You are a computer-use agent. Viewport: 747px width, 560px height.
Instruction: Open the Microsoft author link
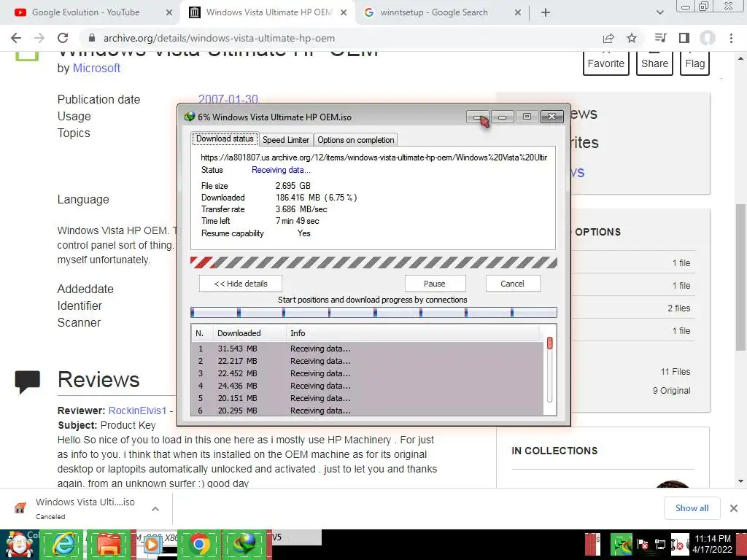click(96, 68)
